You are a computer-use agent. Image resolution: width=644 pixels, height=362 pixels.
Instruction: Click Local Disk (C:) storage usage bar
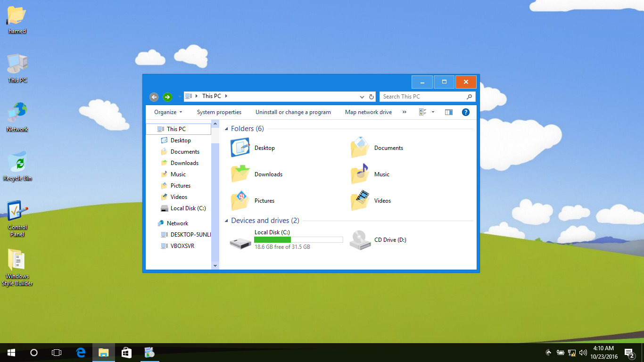[x=298, y=240]
